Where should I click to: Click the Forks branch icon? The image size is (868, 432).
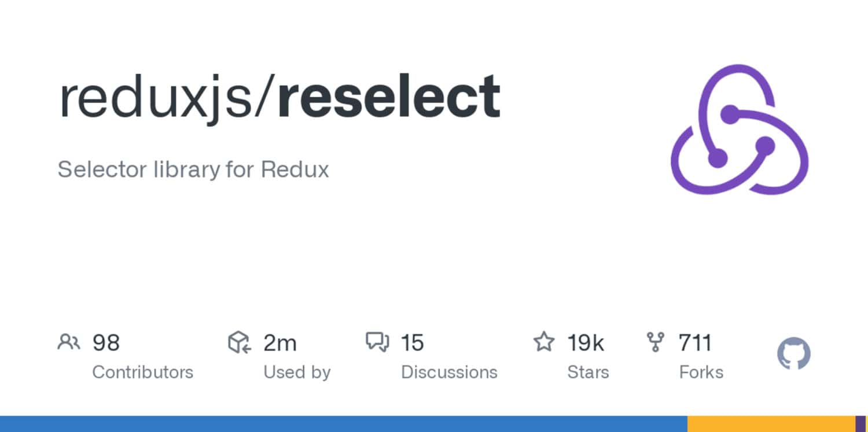655,342
